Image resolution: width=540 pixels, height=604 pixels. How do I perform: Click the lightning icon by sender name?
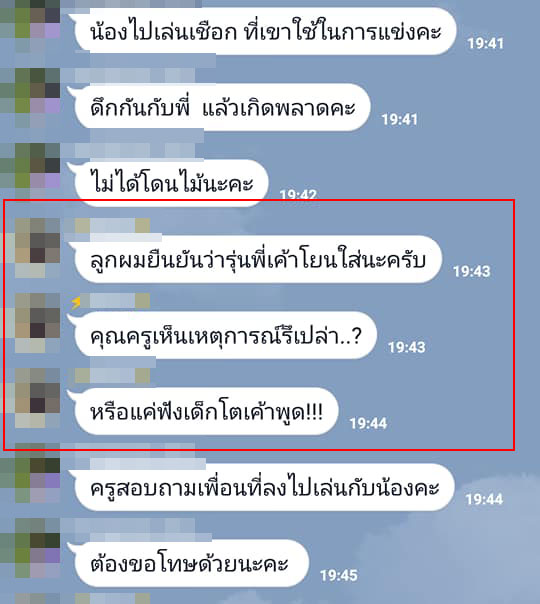coord(76,302)
